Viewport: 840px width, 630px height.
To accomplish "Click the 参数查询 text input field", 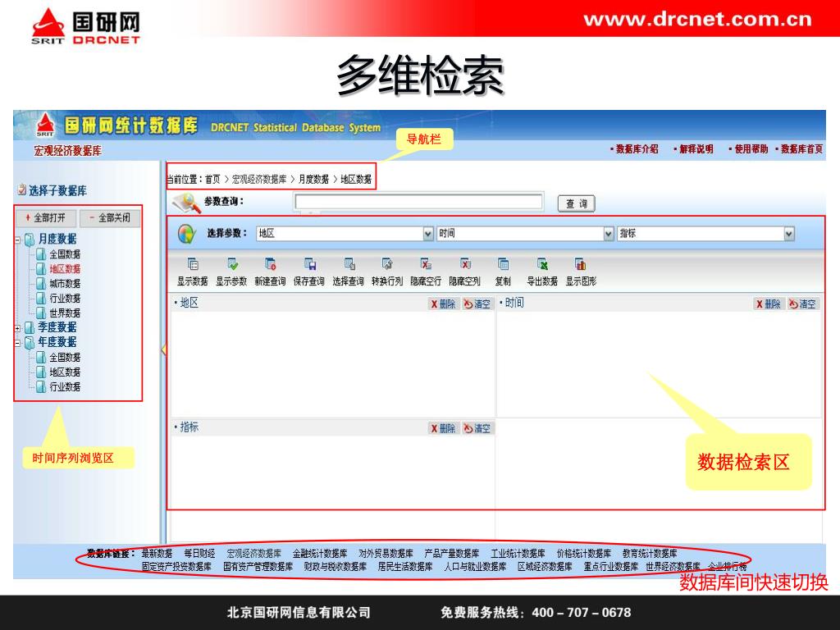I will (x=418, y=202).
